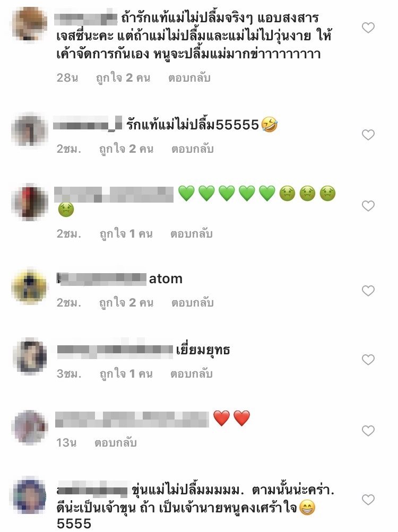Like the comment posted 28 minutes ago
398x532 pixels.
(x=368, y=28)
